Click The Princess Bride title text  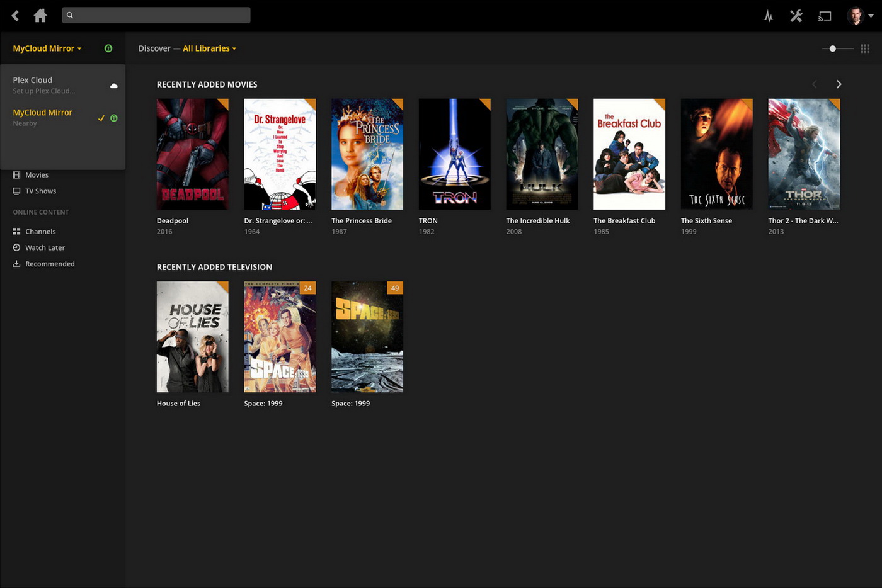362,221
